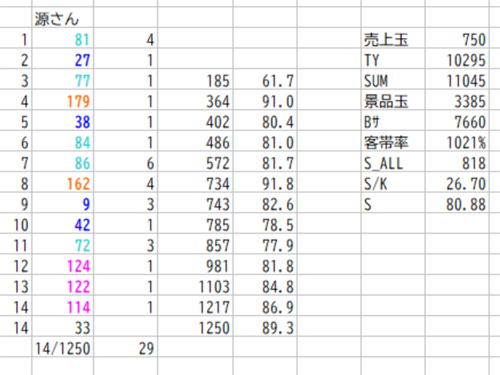Select the TY value 10295
Screen dimensions: 500x375
[457, 59]
